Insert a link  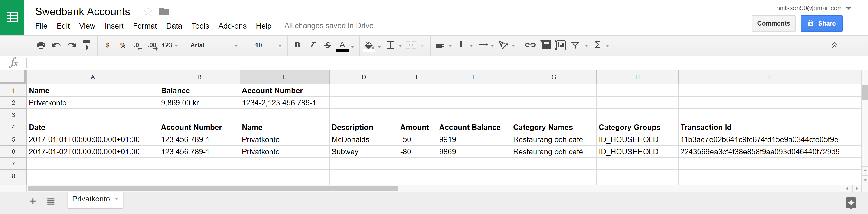coord(530,45)
